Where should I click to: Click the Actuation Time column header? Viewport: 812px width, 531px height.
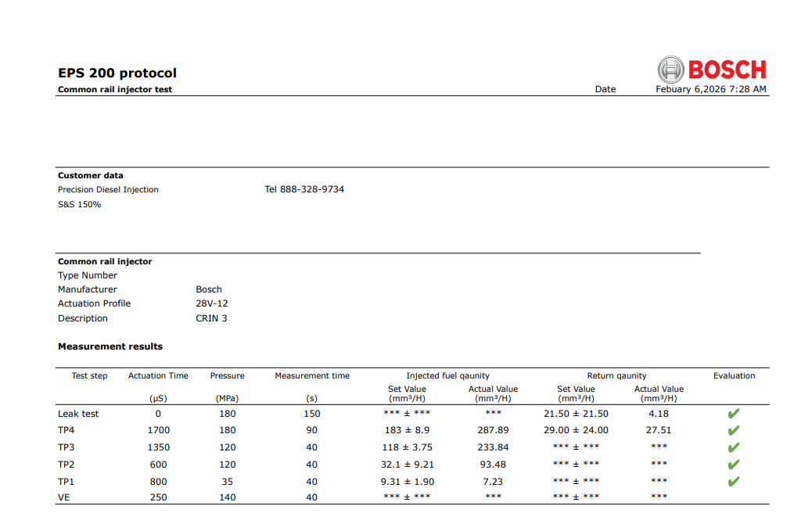(158, 375)
